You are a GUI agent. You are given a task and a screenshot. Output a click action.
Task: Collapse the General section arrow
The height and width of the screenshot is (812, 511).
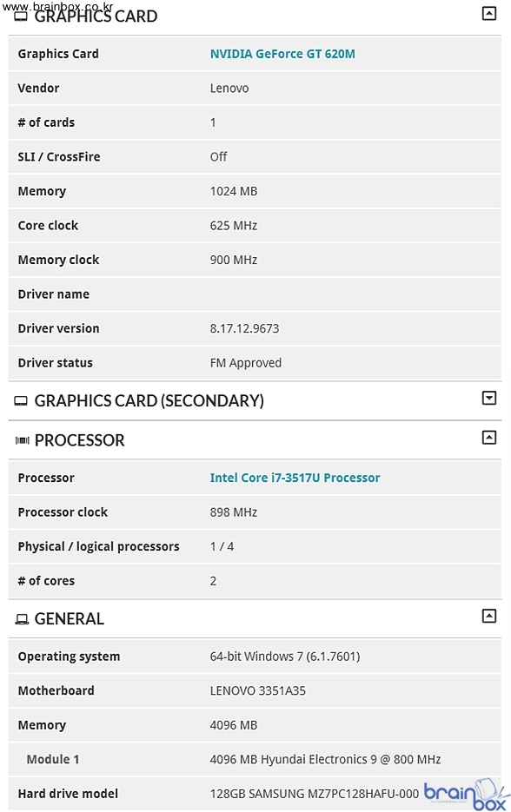[x=488, y=616]
